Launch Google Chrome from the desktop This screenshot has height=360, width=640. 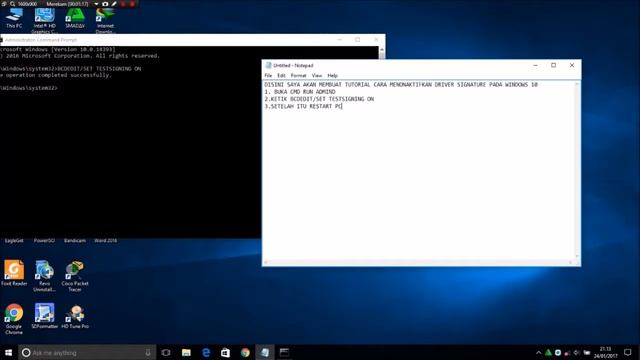click(14, 319)
